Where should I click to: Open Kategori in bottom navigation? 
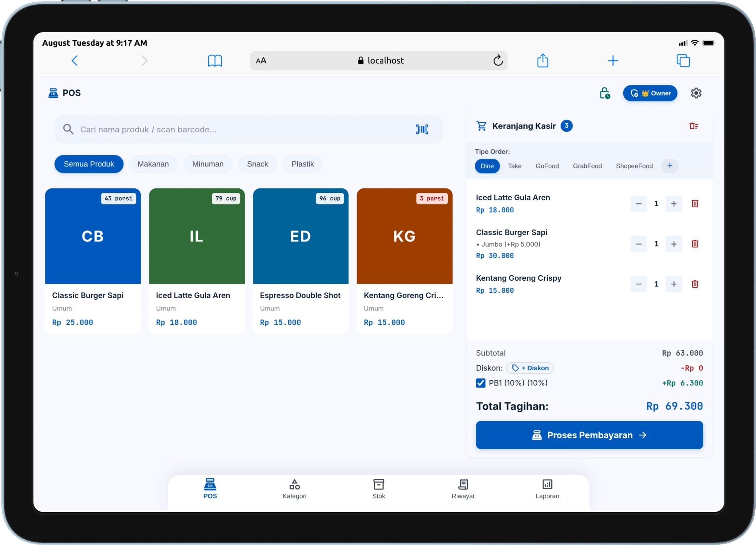[294, 489]
